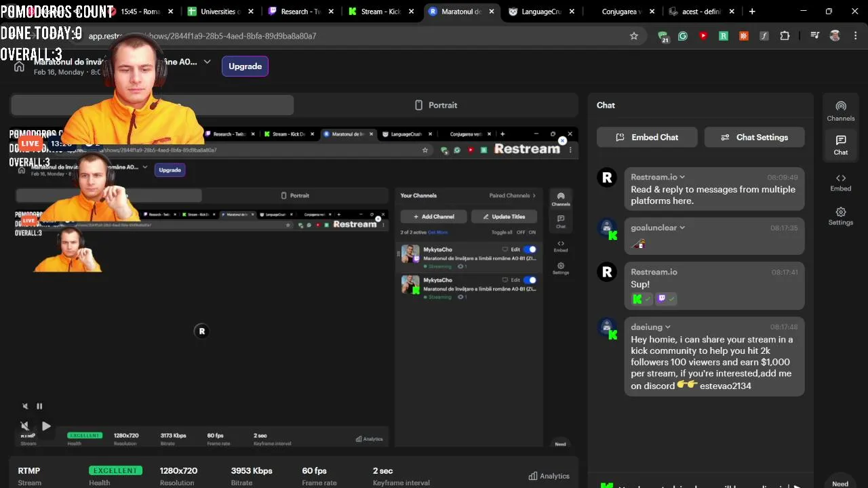Click the red extension icon in toolbar
The width and height of the screenshot is (868, 488).
(703, 36)
